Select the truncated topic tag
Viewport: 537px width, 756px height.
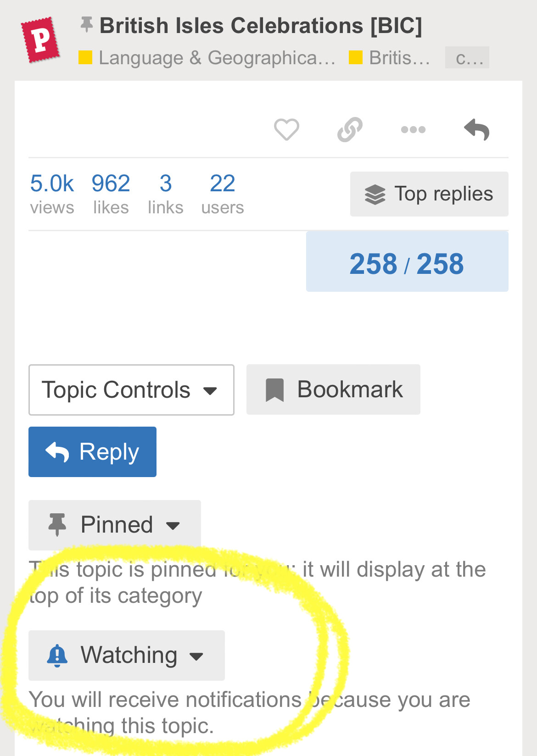pyautogui.click(x=467, y=58)
